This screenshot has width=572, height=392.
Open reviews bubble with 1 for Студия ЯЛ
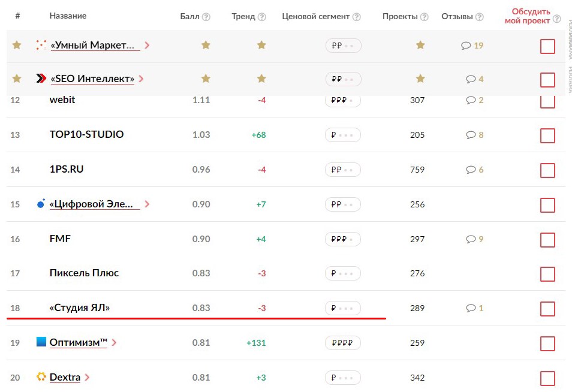[475, 308]
